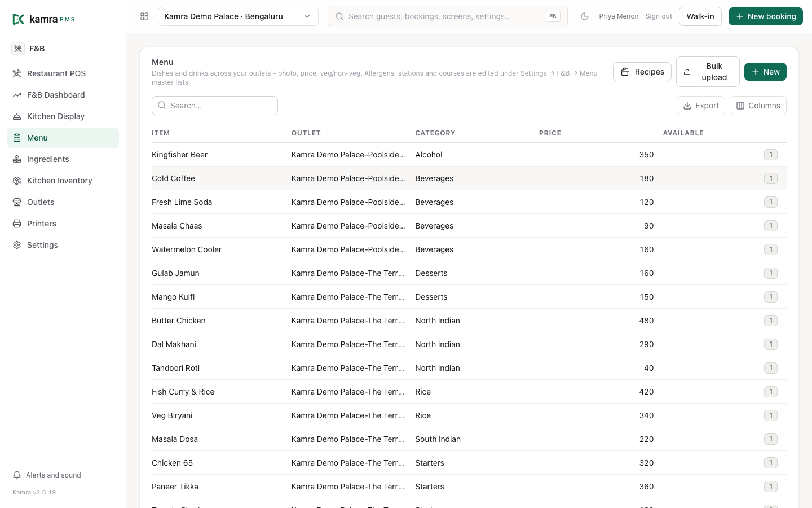Viewport: 812px width, 508px height.
Task: Export the menu list
Action: tap(701, 106)
